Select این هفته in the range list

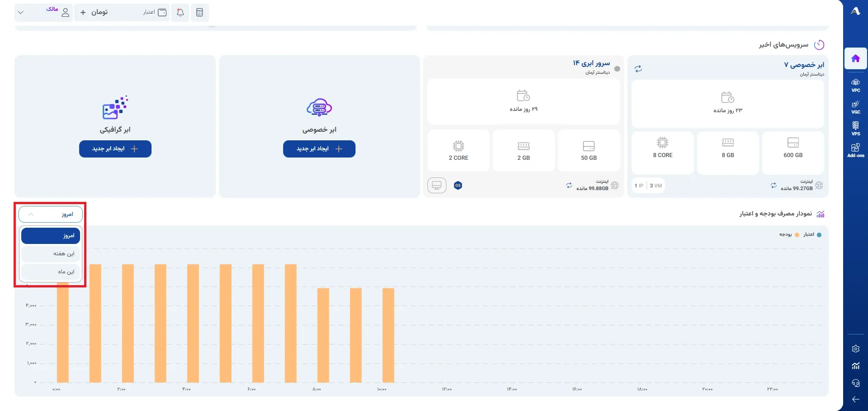(x=51, y=254)
